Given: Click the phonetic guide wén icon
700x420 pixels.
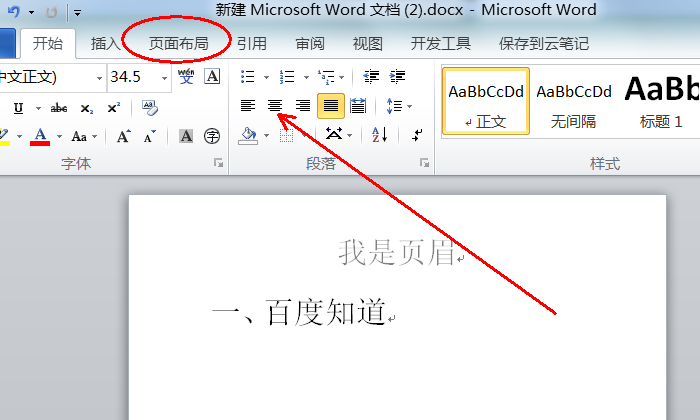Looking at the screenshot, I should [x=186, y=76].
